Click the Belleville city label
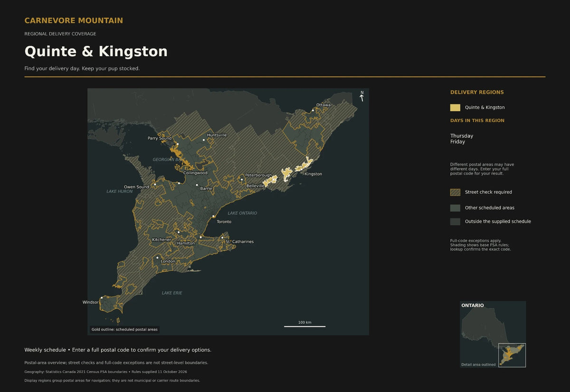 [256, 186]
